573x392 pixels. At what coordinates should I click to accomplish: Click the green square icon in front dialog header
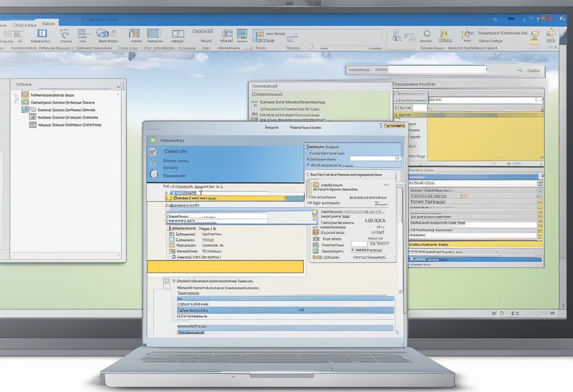[152, 140]
